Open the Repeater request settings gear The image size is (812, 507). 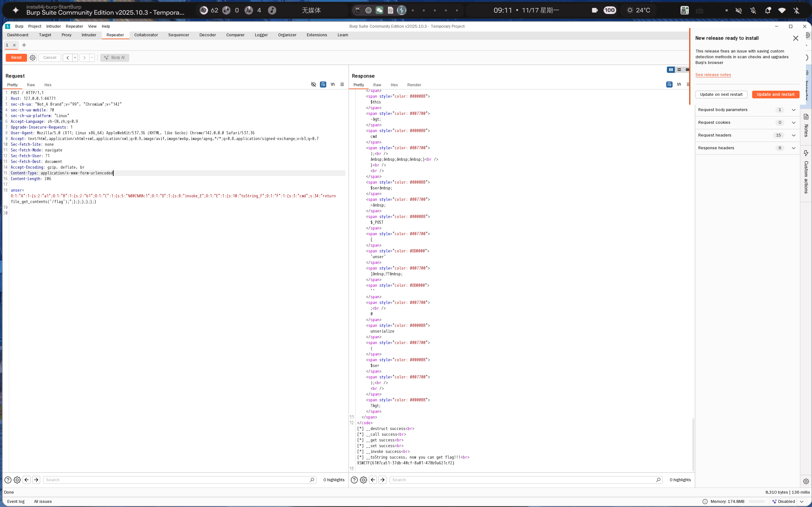[32, 58]
